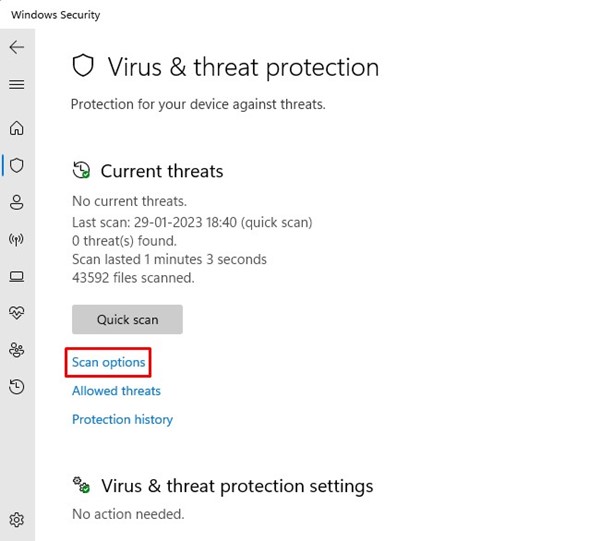Image resolution: width=600 pixels, height=541 pixels.
Task: Open Settings gear at sidebar bottom
Action: click(x=16, y=520)
